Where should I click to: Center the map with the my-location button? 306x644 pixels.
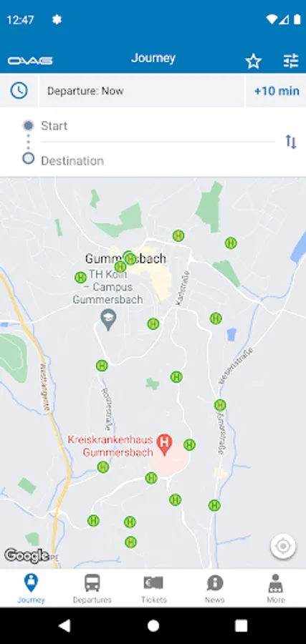pos(283,546)
